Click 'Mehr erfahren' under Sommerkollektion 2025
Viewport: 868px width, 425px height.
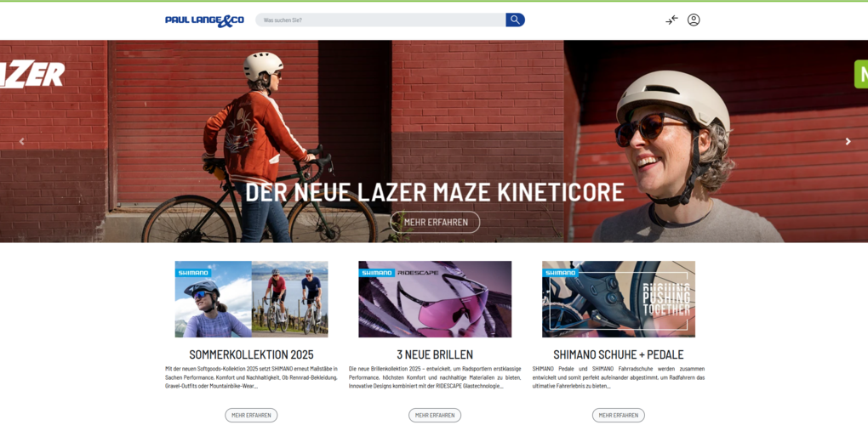coord(251,415)
